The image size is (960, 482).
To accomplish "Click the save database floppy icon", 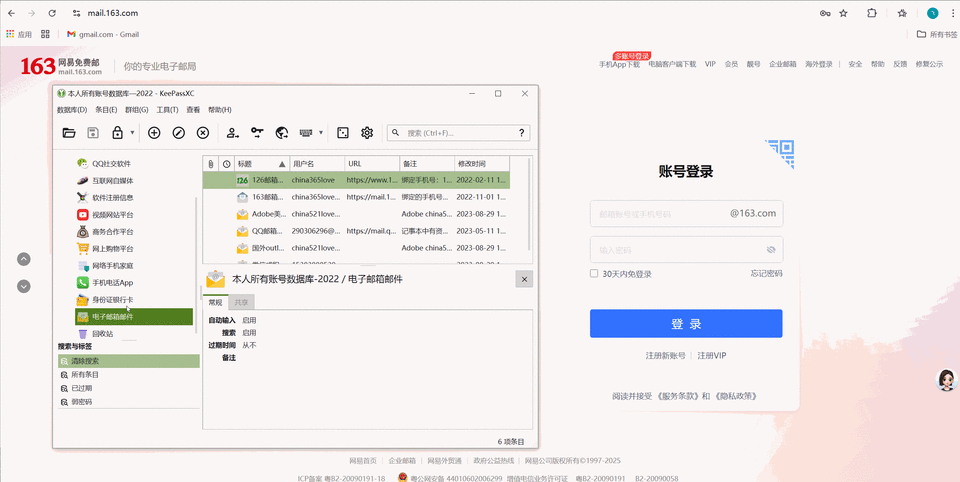I will point(93,132).
